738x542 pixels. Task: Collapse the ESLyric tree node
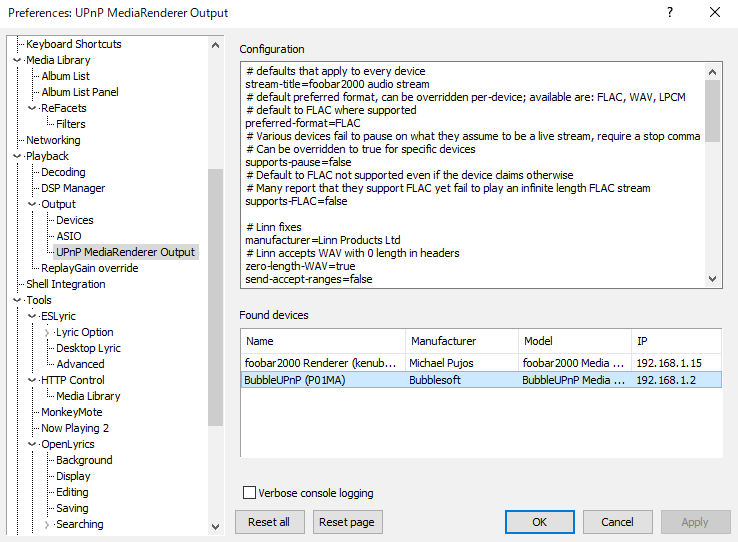[32, 316]
